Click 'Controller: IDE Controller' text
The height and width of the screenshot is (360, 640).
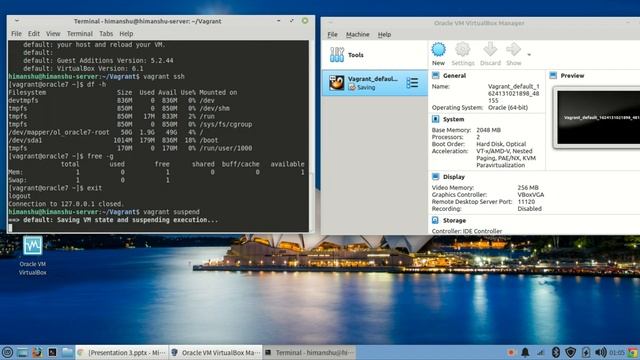pyautogui.click(x=467, y=231)
